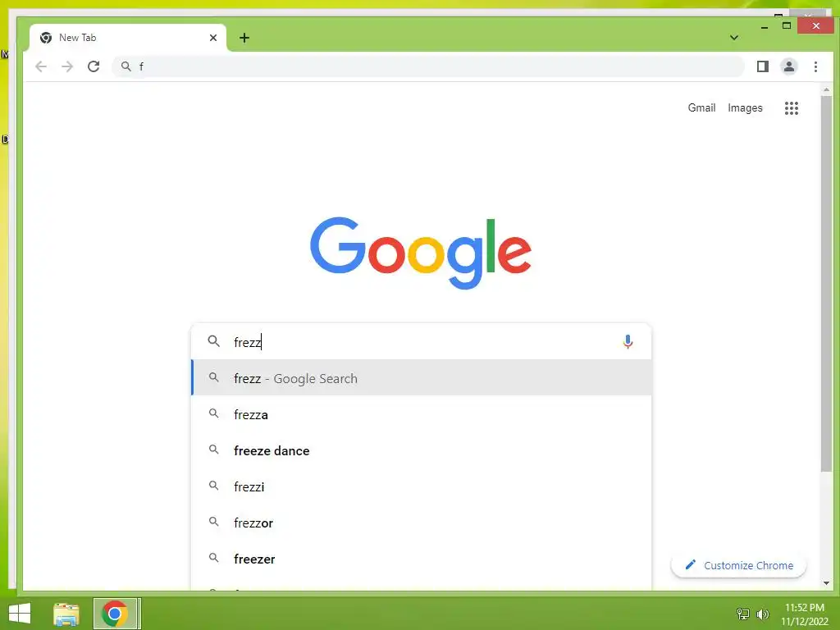This screenshot has width=840, height=630.
Task: Choose the frezz - Google Search suggestion
Action: pos(422,378)
